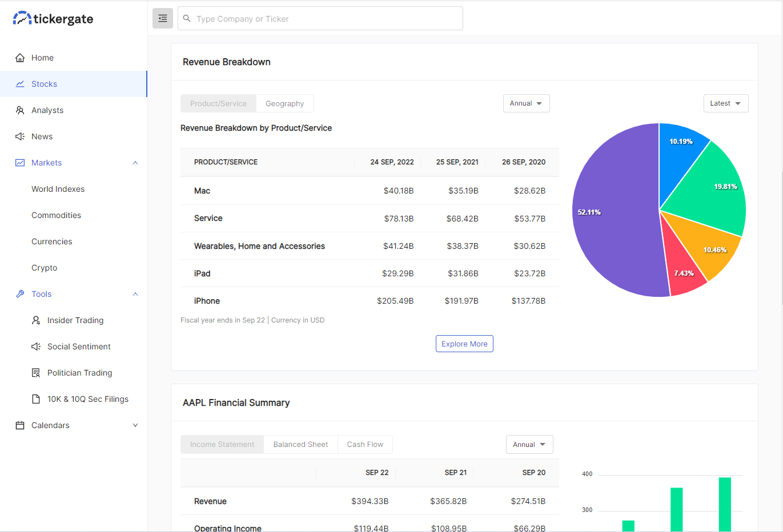Open the Annual dropdown in Financial Summary
Screen dimensions: 783x532
click(529, 445)
